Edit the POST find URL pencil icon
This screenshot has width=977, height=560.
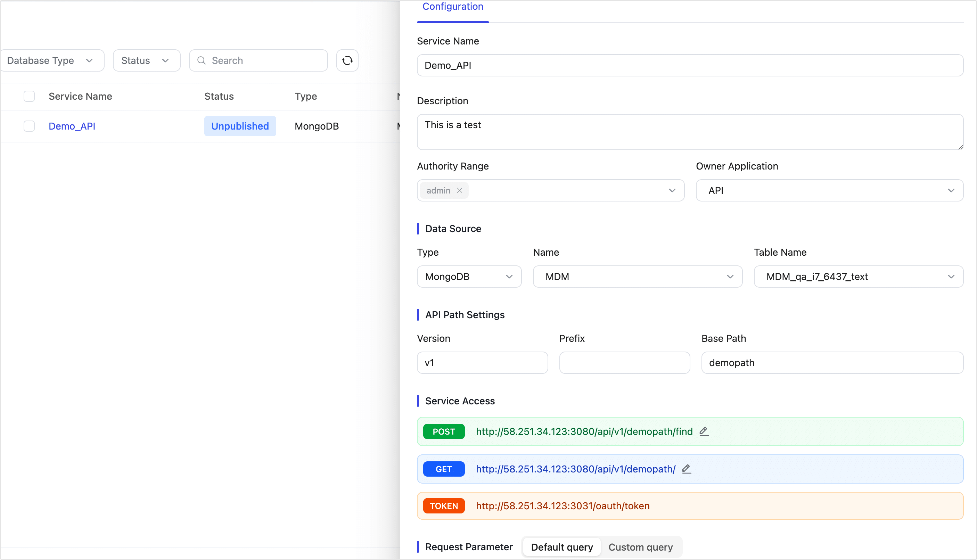[x=704, y=431]
